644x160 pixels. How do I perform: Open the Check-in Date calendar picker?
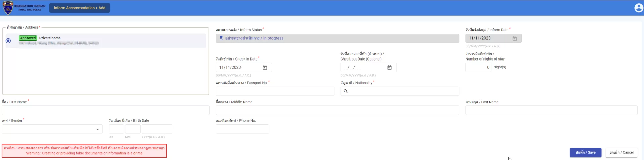[265, 68]
